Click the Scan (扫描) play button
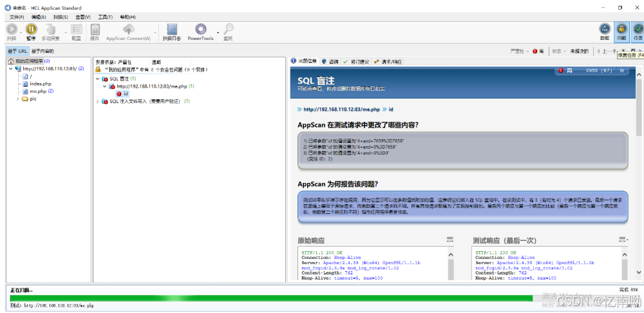Screen dimensions: 644x313 click(x=12, y=29)
